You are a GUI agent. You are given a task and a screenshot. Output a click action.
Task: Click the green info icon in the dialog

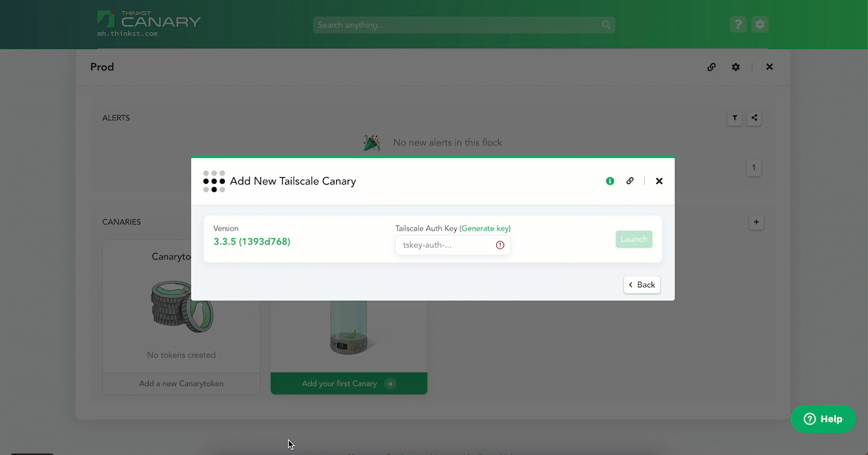pyautogui.click(x=610, y=181)
